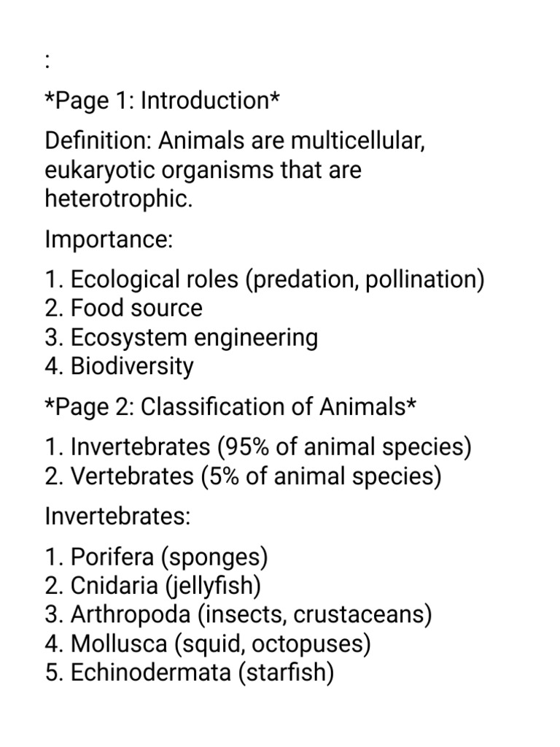The width and height of the screenshot is (560, 747).
Task: Click the word 'heterotrophic'
Action: [x=117, y=198]
